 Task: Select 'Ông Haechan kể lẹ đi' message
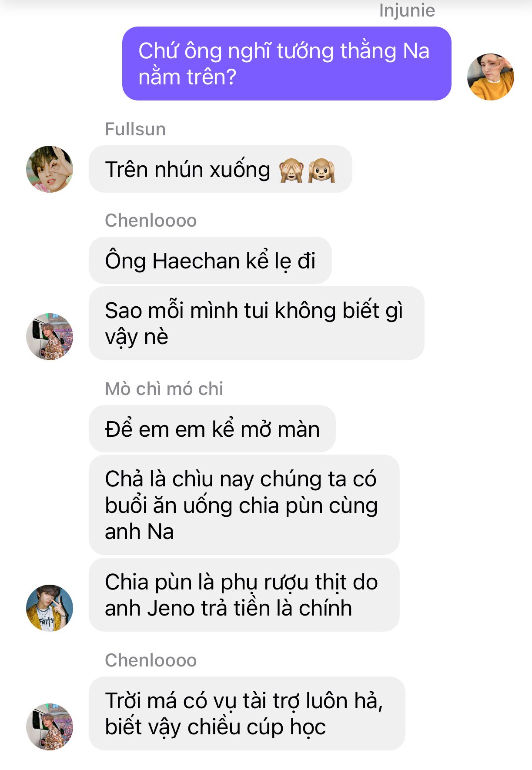[x=210, y=261]
